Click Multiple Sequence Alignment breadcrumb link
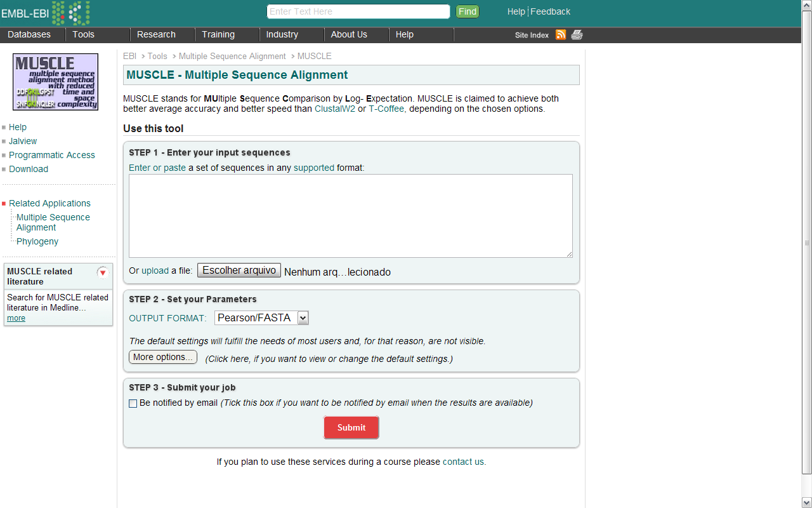The height and width of the screenshot is (508, 812). [x=232, y=56]
